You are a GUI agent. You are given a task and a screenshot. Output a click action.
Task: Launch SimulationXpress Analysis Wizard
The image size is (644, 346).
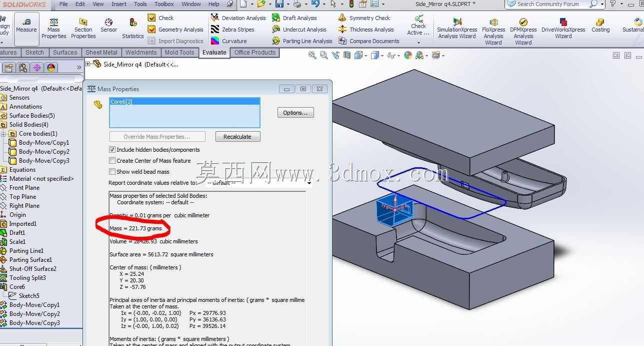tap(456, 29)
